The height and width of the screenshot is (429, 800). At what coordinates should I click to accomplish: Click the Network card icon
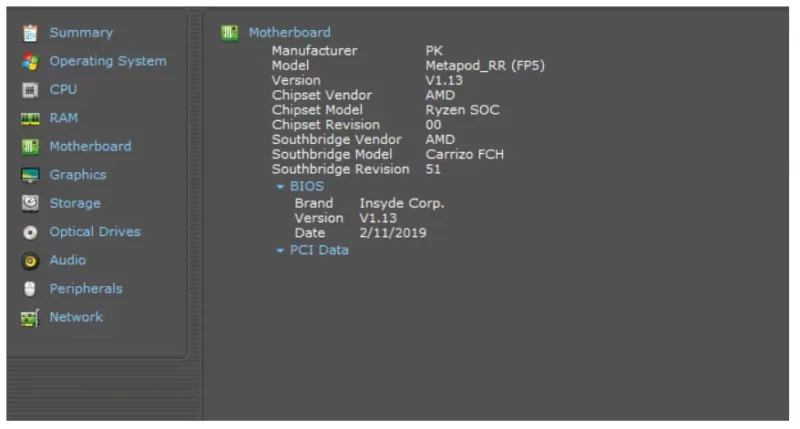click(30, 318)
